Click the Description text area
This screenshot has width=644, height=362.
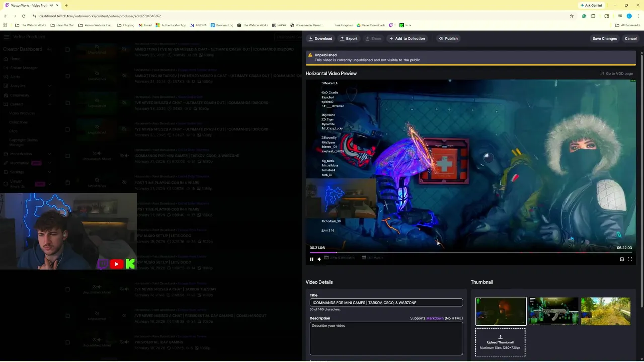click(386, 339)
